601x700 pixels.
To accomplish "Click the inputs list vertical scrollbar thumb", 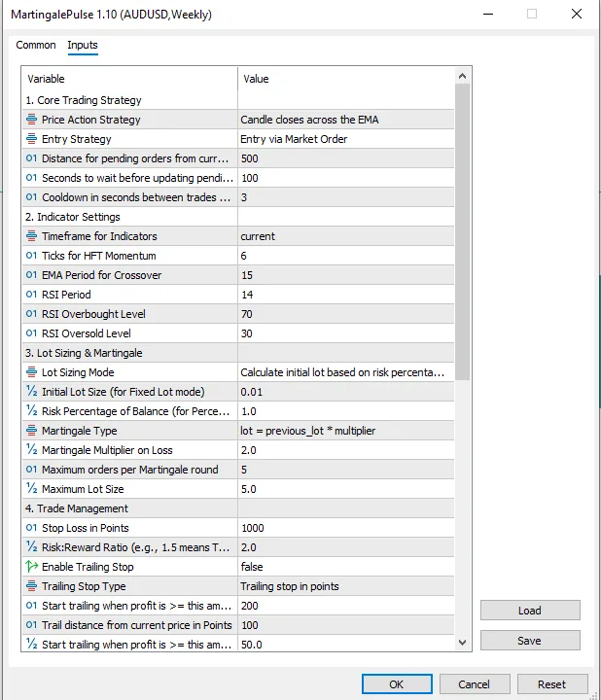I will tap(463, 232).
